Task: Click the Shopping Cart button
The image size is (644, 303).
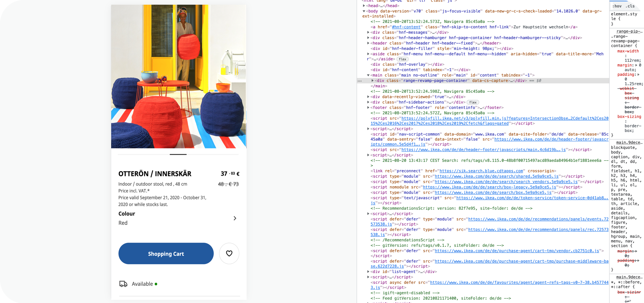Action: [x=166, y=253]
